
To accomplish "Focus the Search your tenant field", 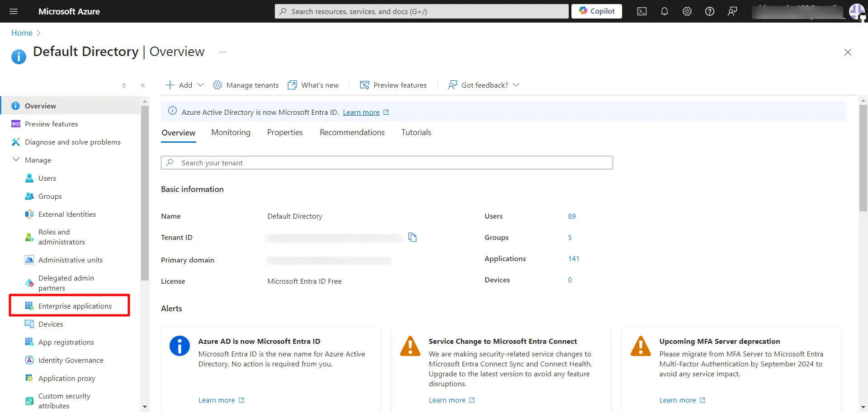I will [387, 163].
